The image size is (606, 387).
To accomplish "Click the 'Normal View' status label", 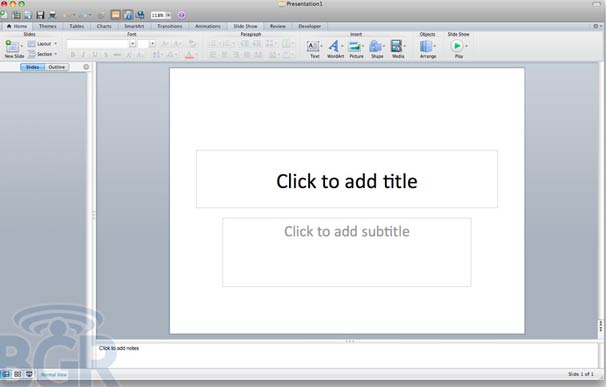I will pyautogui.click(x=54, y=374).
